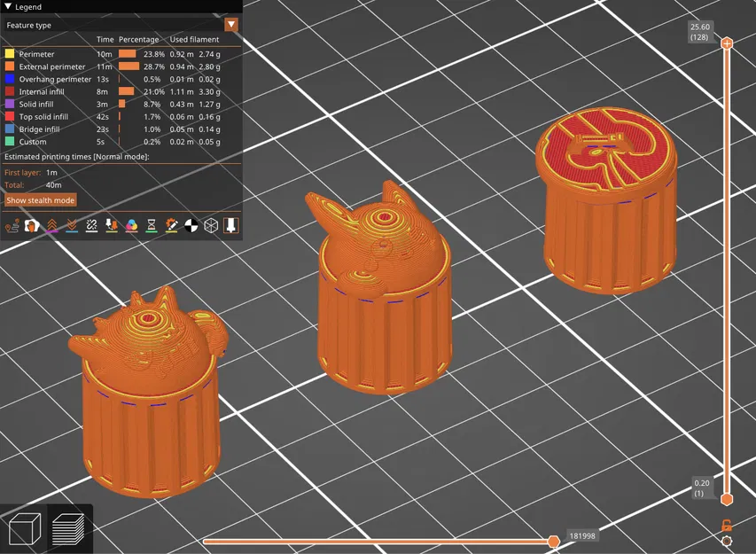Click Show stealth mode button
756x554 pixels.
[41, 200]
